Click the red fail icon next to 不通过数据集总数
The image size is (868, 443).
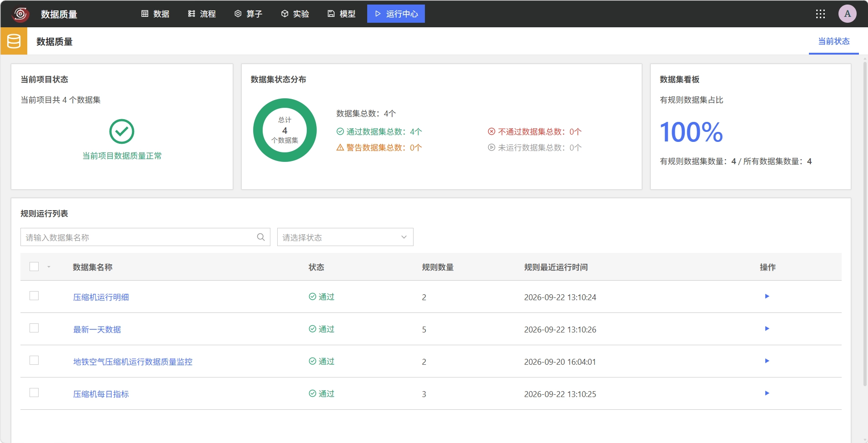[491, 131]
